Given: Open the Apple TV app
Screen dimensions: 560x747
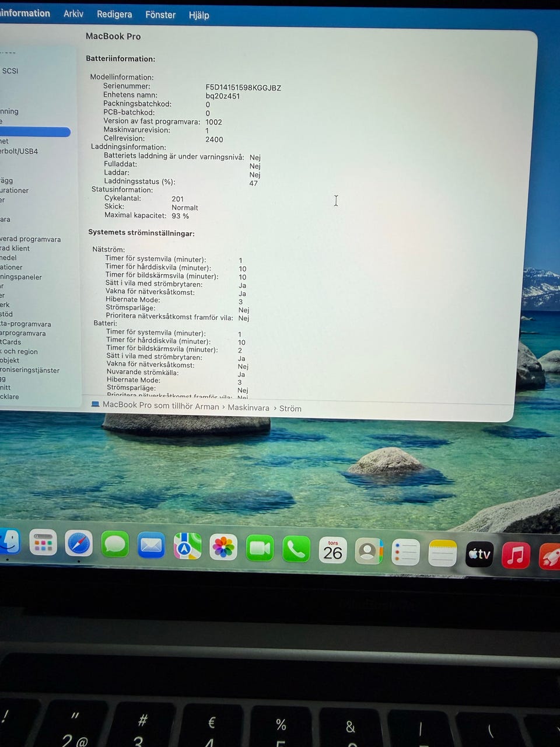Looking at the screenshot, I should tap(480, 554).
